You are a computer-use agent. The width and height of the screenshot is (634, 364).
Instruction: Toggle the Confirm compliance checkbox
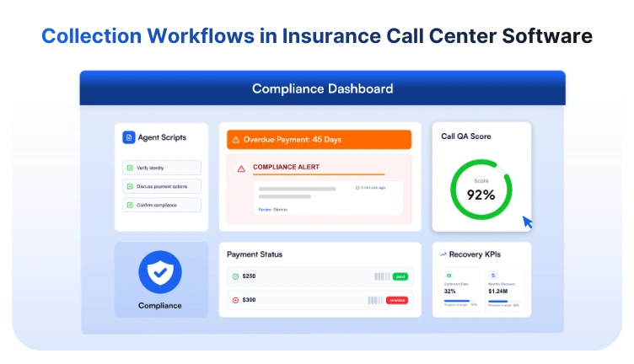point(130,205)
